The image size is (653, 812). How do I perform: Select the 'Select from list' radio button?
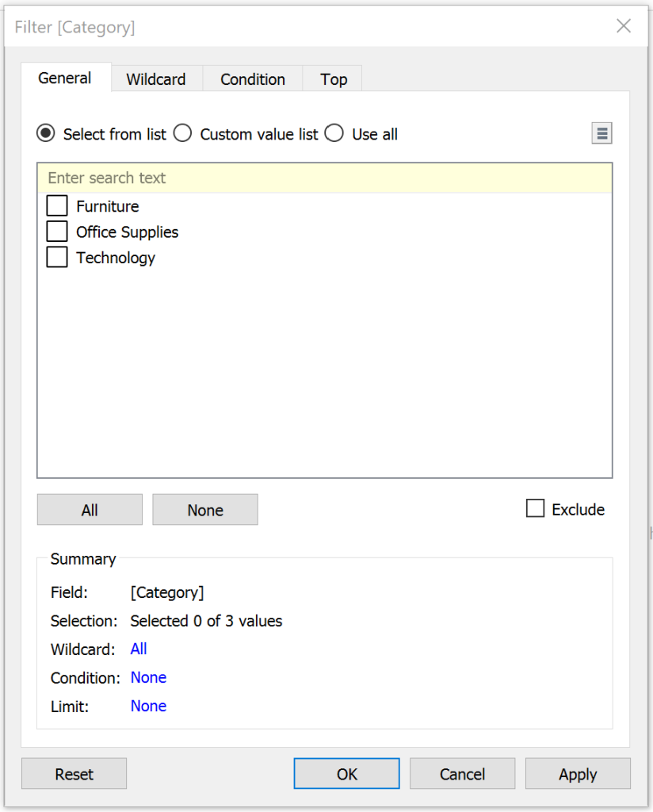coord(45,133)
